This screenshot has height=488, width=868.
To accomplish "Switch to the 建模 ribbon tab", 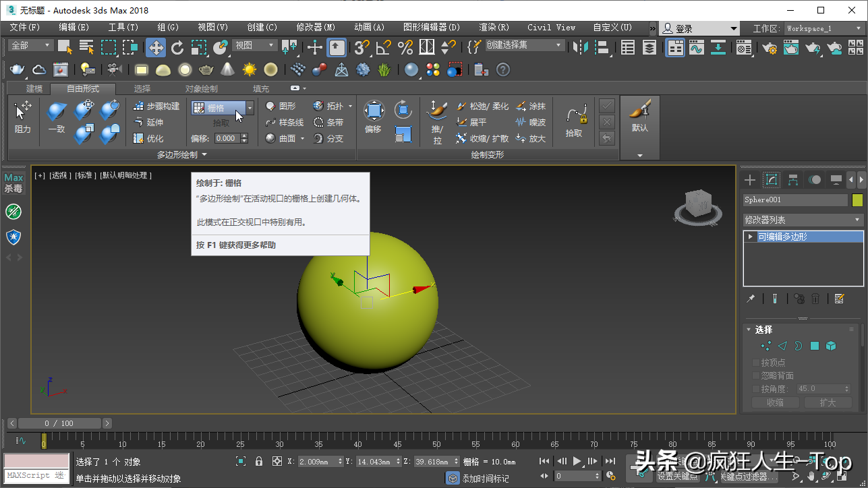I will tap(34, 89).
